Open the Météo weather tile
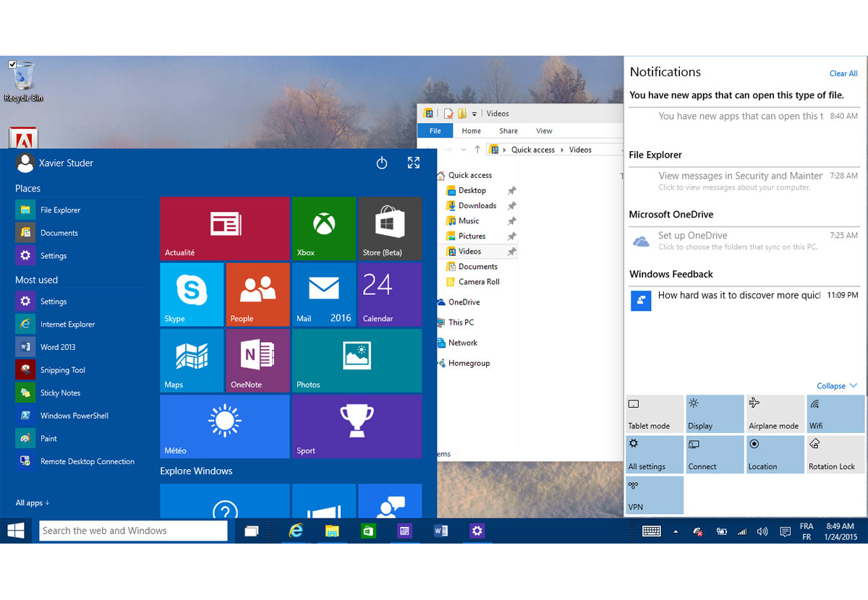The image size is (868, 600). click(x=224, y=427)
